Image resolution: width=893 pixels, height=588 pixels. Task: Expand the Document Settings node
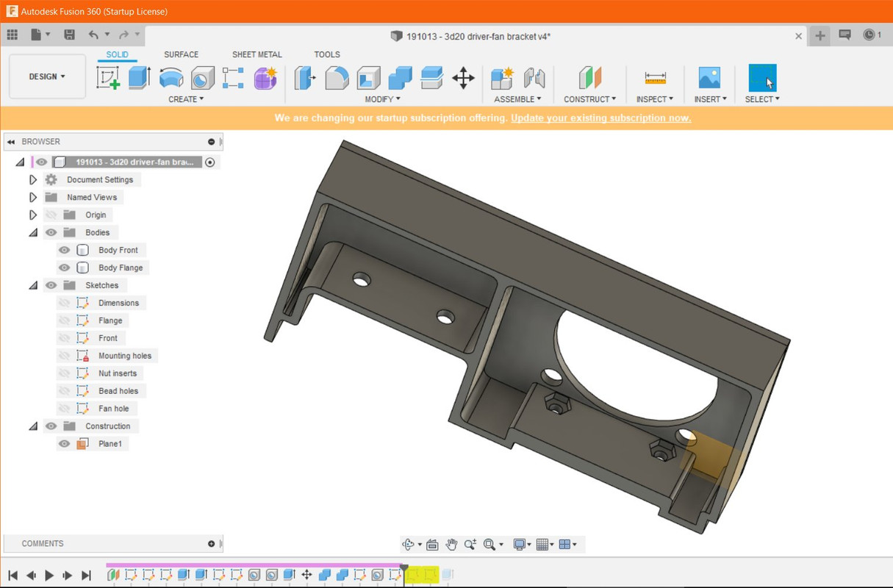[33, 179]
